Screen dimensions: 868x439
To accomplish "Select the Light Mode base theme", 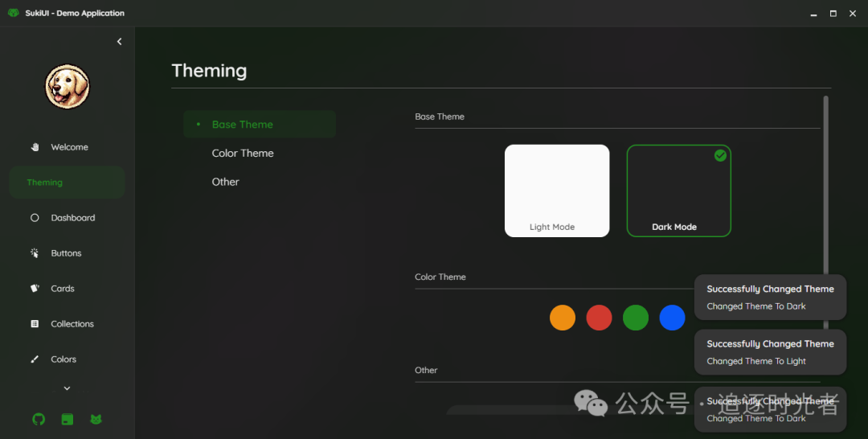I will pos(557,191).
